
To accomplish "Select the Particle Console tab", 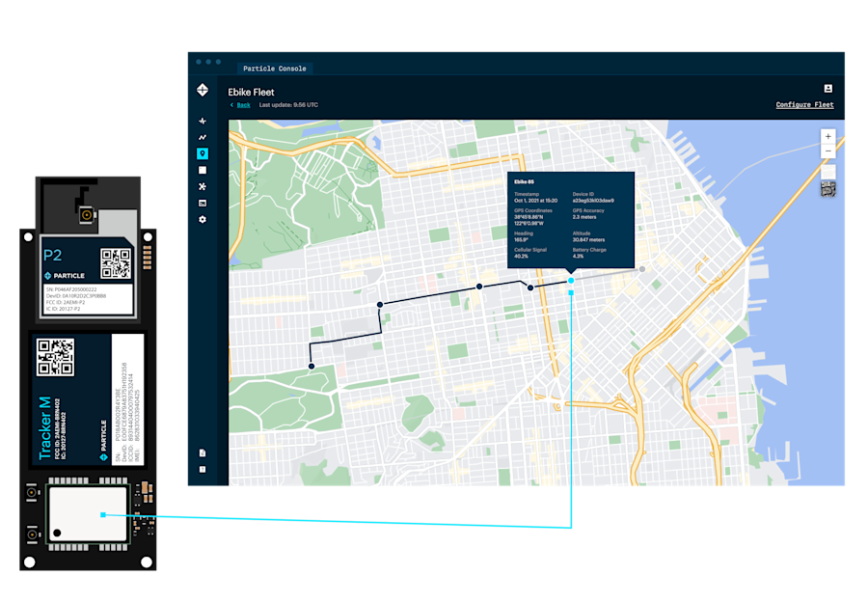I will tap(275, 69).
